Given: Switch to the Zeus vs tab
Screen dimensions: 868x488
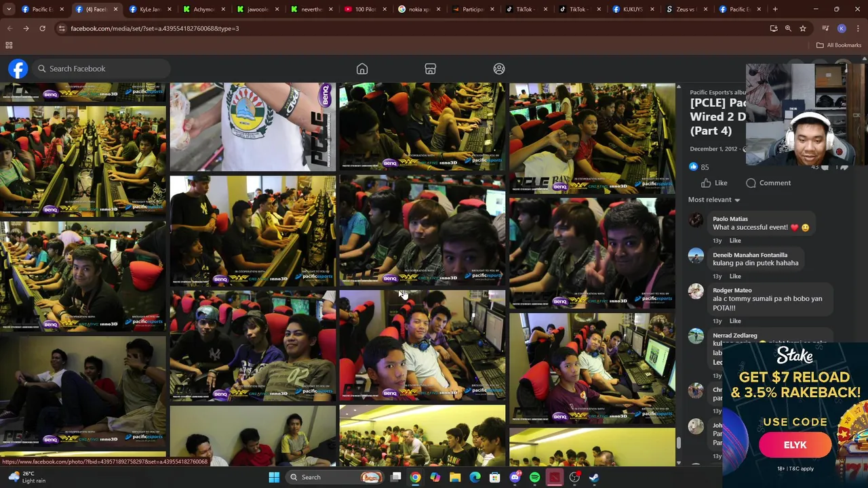Looking at the screenshot, I should coord(687,9).
